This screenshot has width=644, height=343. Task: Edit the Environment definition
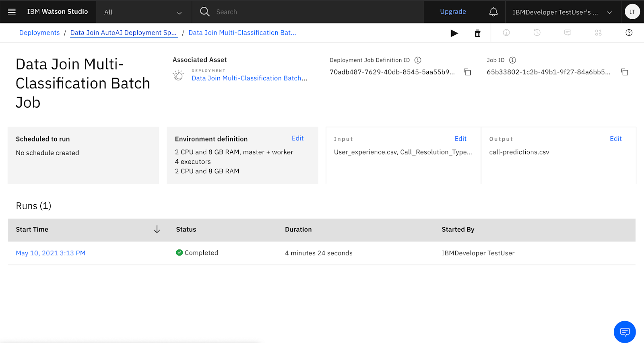point(297,138)
